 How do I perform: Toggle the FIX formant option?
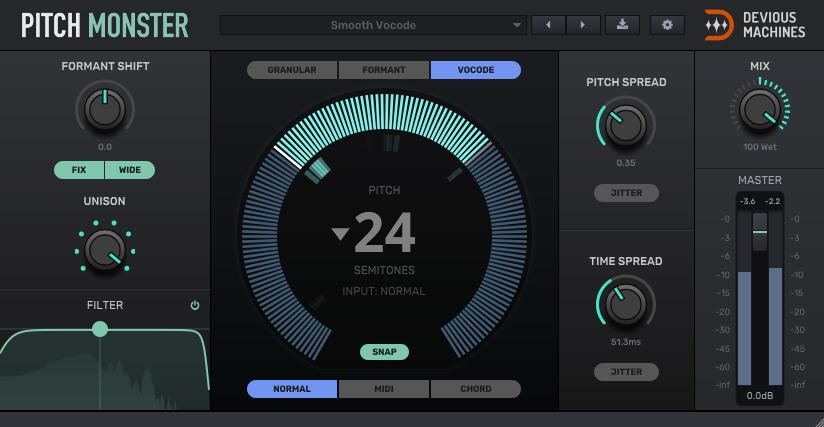(79, 170)
